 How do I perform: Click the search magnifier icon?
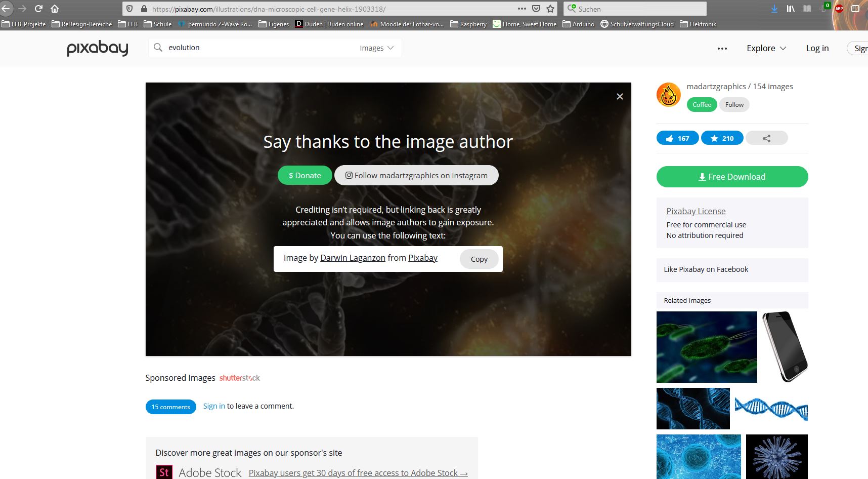coord(158,47)
